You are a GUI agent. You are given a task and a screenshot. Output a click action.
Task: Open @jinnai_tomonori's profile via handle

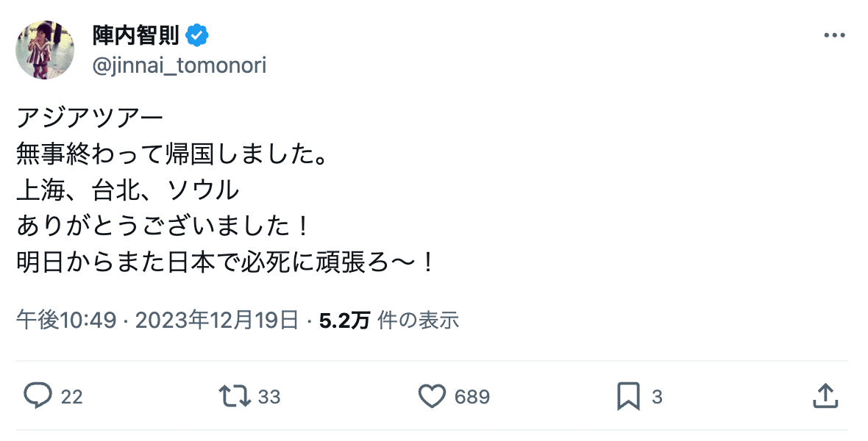coord(181,65)
